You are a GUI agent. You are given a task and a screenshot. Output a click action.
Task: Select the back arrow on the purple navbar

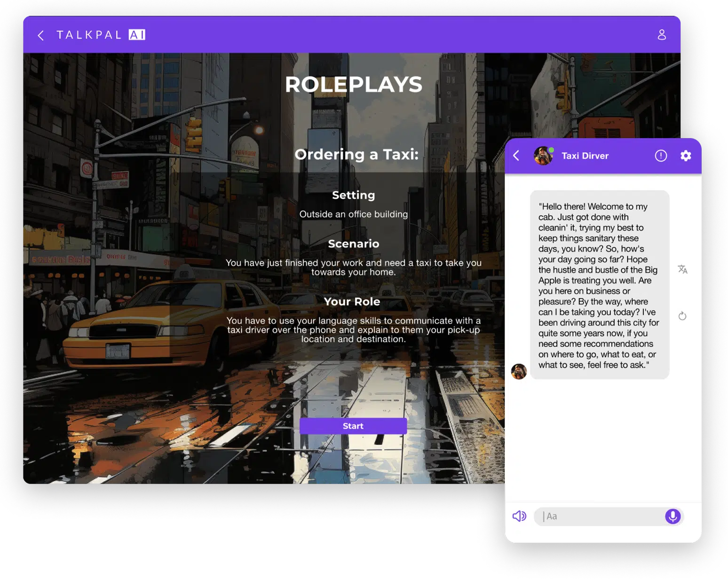point(40,35)
